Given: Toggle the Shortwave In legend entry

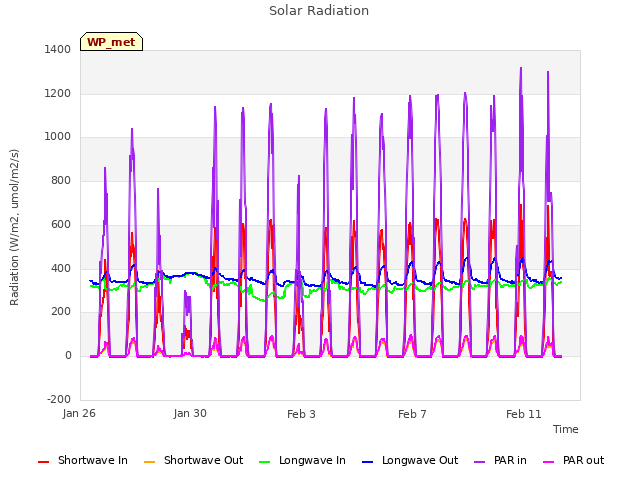Looking at the screenshot, I should [83, 460].
